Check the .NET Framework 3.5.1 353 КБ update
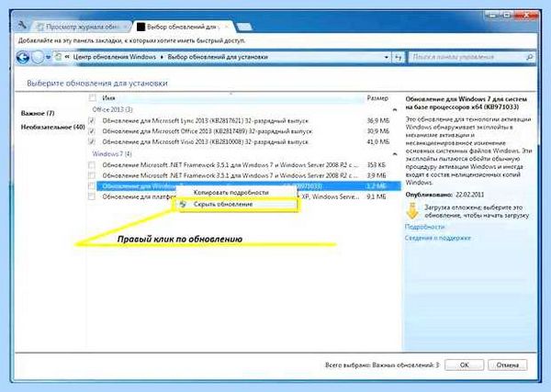 92,164
